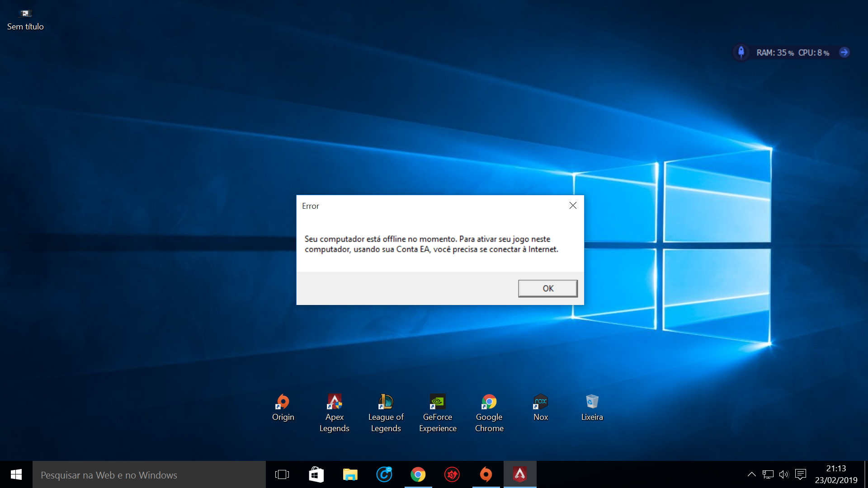Expand hidden system tray icons
The width and height of the screenshot is (868, 488).
(751, 474)
